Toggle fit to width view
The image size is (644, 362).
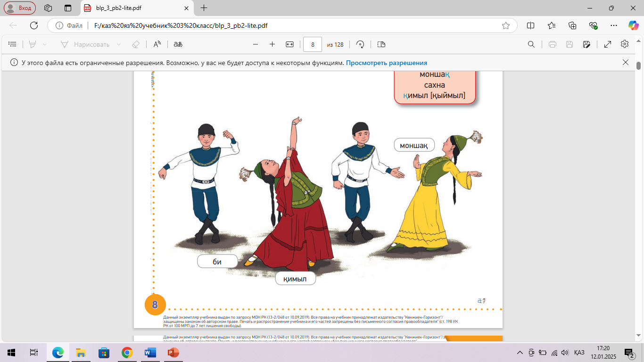point(289,44)
